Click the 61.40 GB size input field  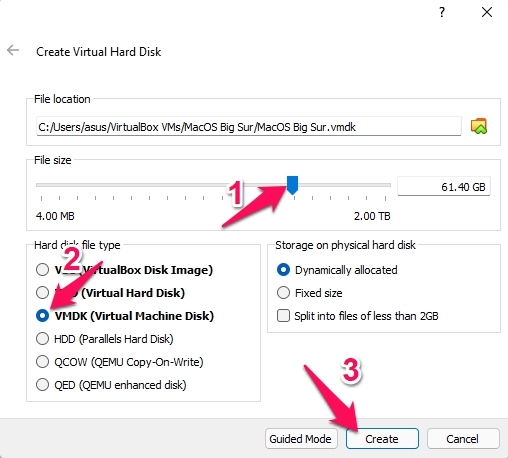click(444, 187)
